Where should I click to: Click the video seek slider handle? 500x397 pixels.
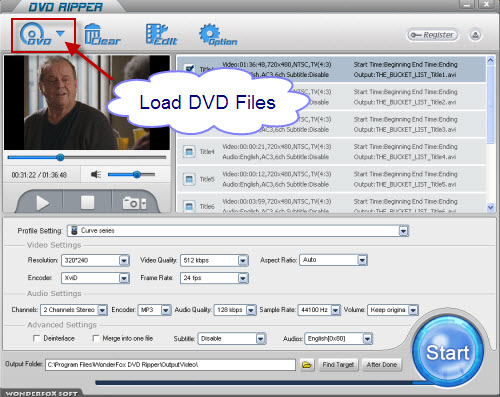[x=60, y=157]
